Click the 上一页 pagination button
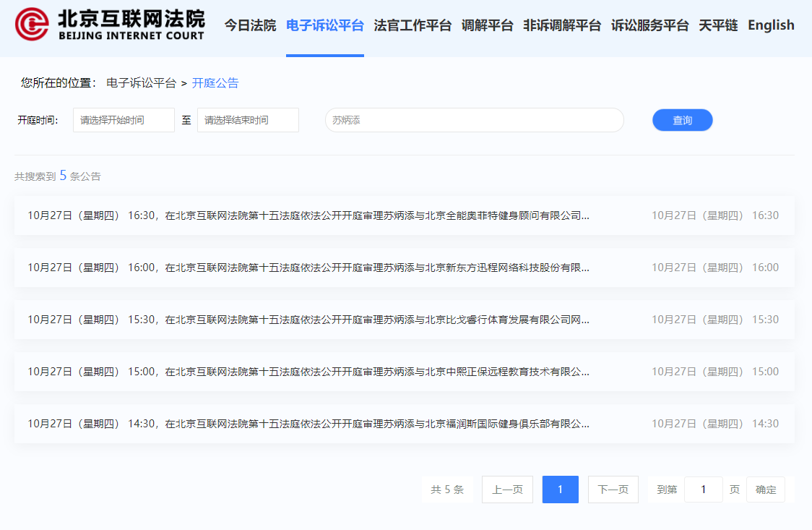Viewport: 812px width, 530px height. coord(507,490)
